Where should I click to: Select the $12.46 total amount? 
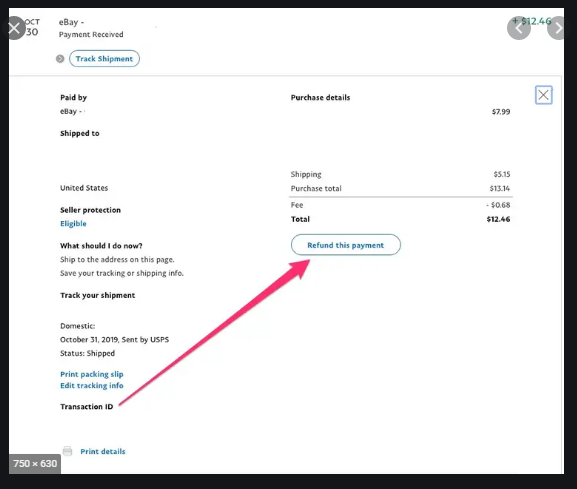(x=498, y=219)
